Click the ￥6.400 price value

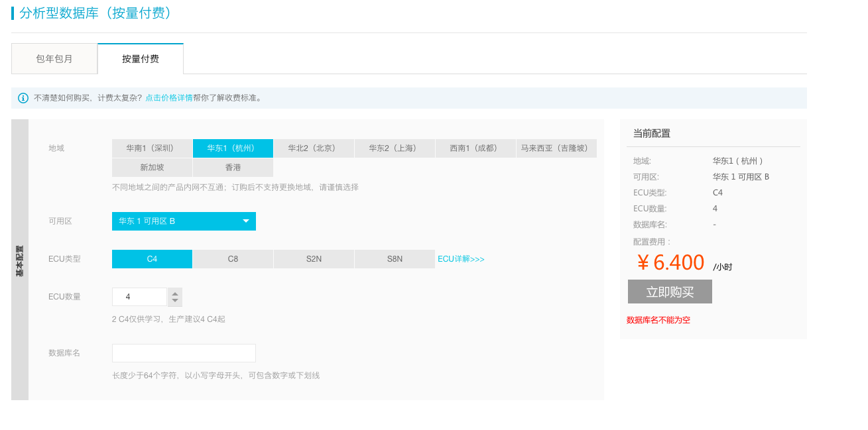pyautogui.click(x=670, y=263)
